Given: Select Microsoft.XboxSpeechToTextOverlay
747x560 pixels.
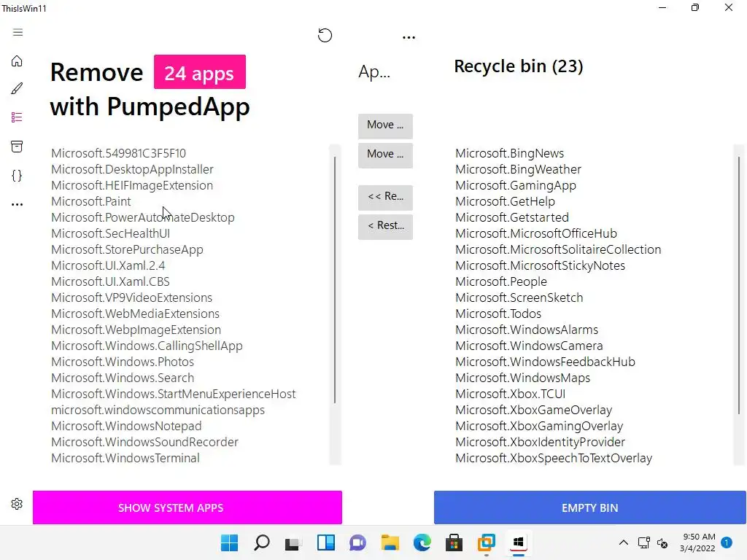Looking at the screenshot, I should (x=554, y=458).
